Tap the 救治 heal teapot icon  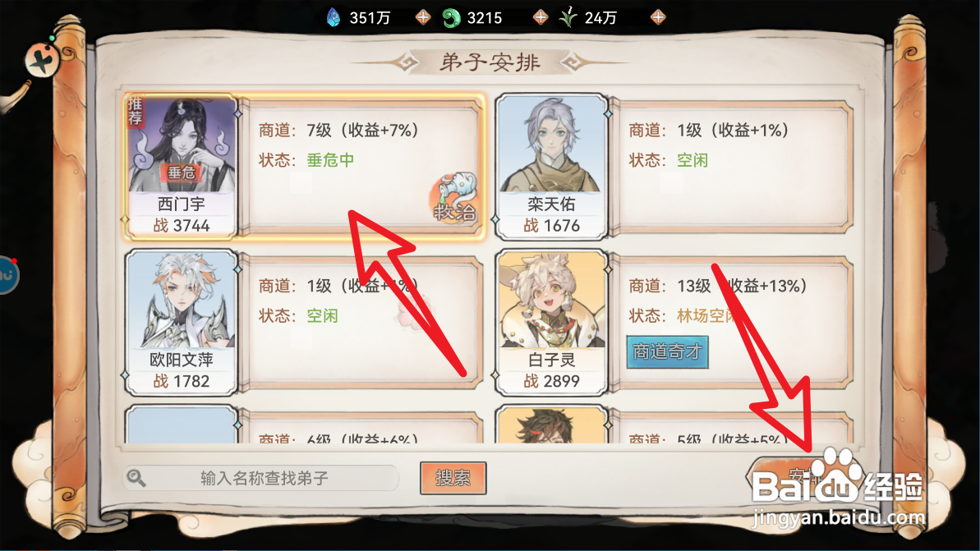pos(455,197)
